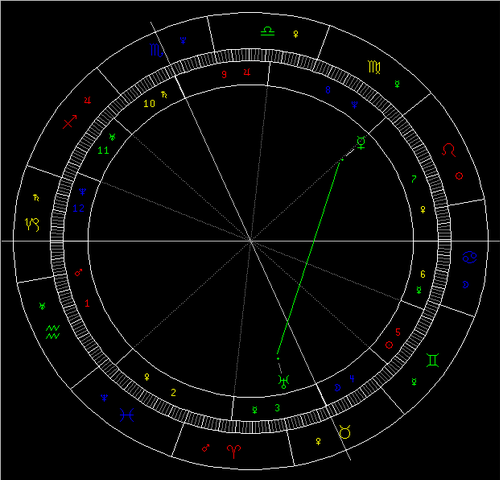Click Neptune symbol above the Pisces glyph
The image size is (500, 480).
[x=104, y=398]
